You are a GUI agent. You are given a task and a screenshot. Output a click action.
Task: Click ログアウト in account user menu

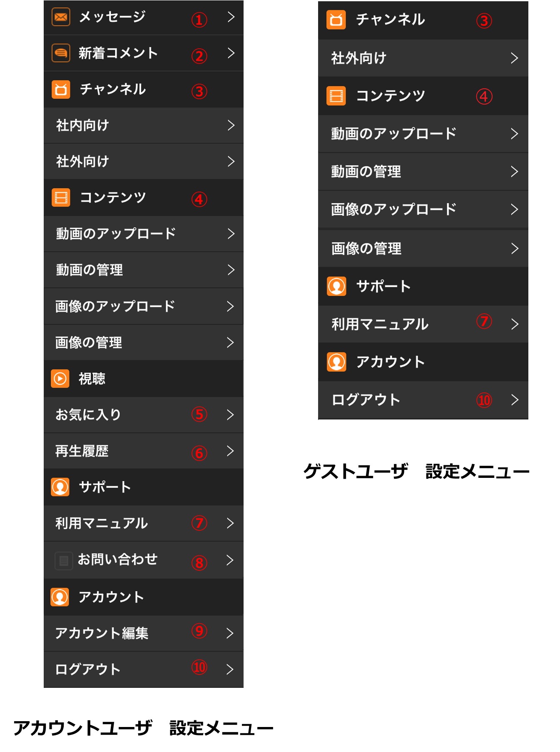(144, 670)
